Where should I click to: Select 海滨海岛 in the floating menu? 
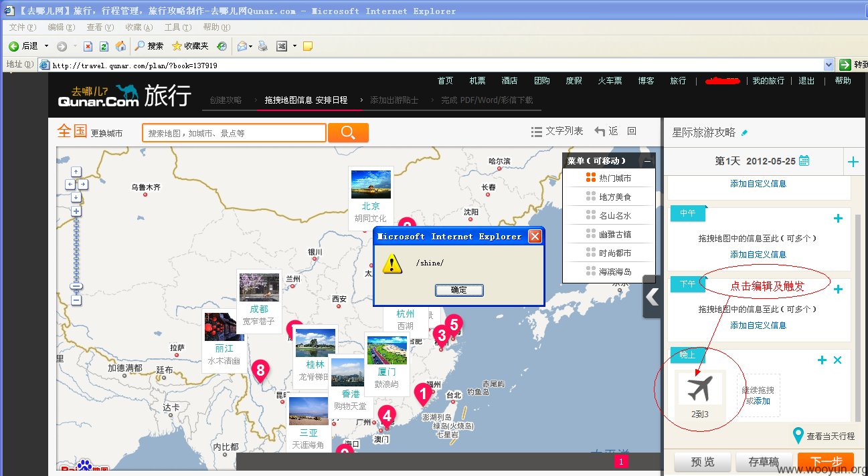(608, 271)
